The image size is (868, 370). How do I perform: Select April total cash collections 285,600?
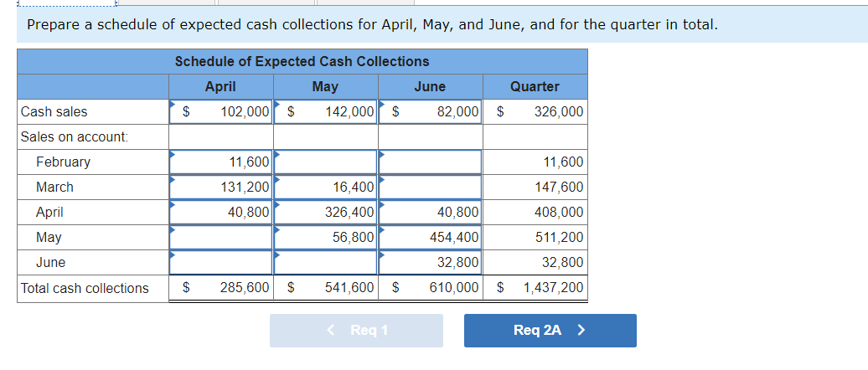221,288
